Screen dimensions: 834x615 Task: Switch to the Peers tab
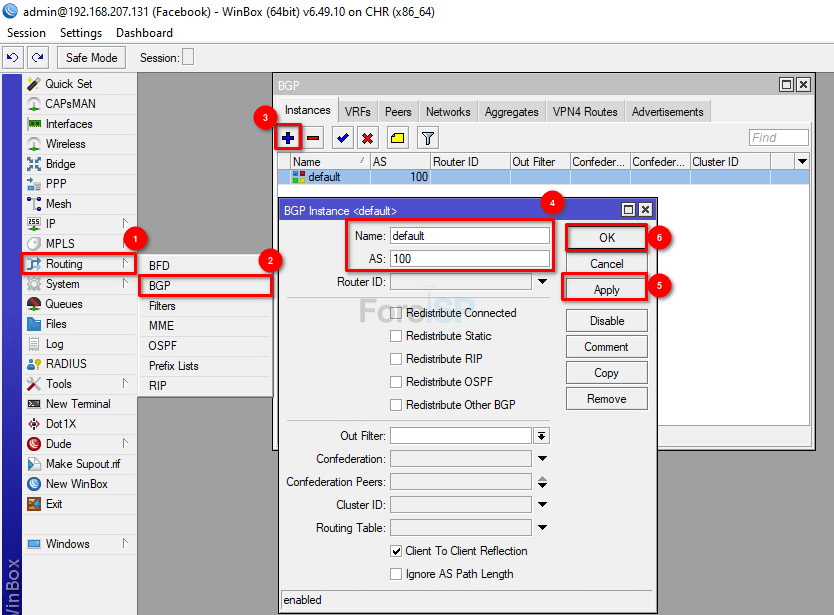click(398, 112)
